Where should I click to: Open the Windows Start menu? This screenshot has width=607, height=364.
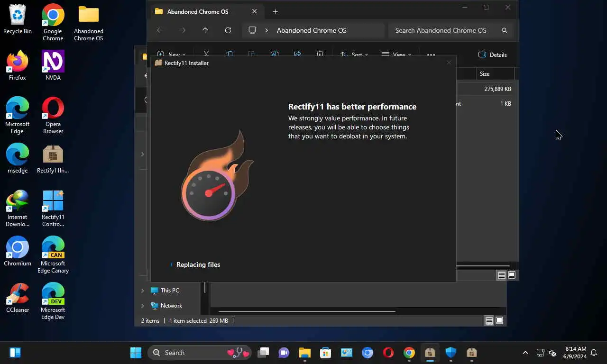click(x=136, y=353)
